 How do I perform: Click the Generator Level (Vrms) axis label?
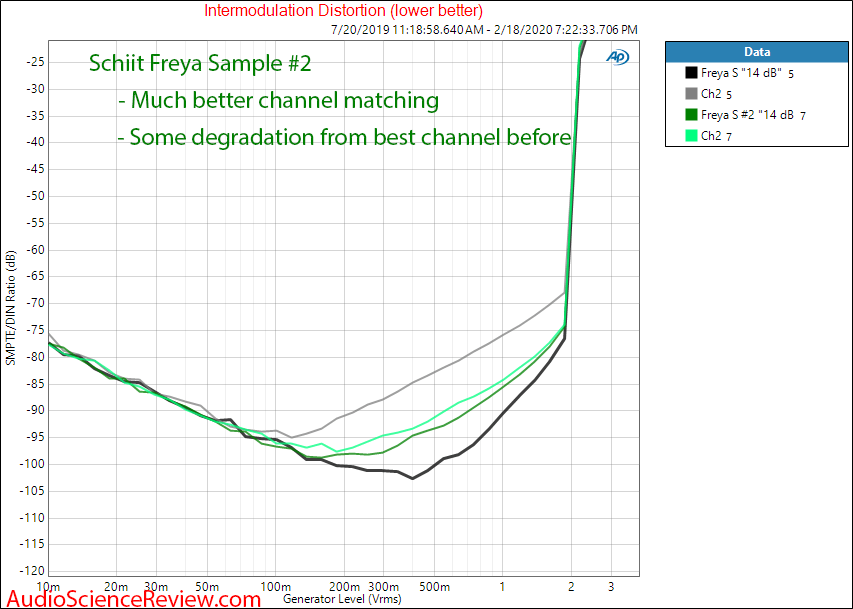[x=342, y=599]
